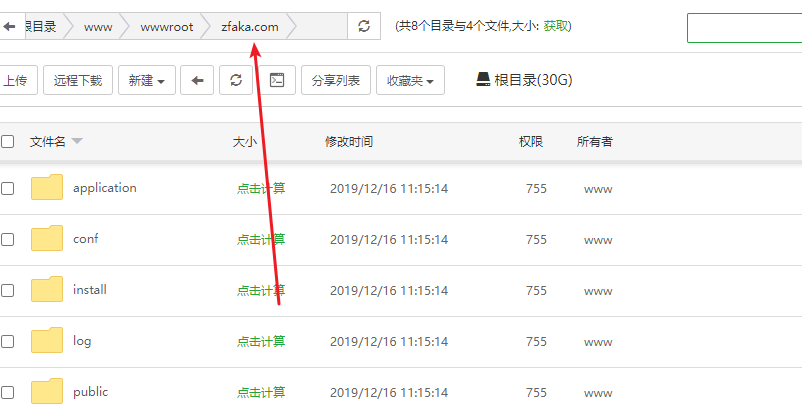The width and height of the screenshot is (802, 414).
Task: Click the back arrow button in the toolbar
Action: tap(197, 80)
